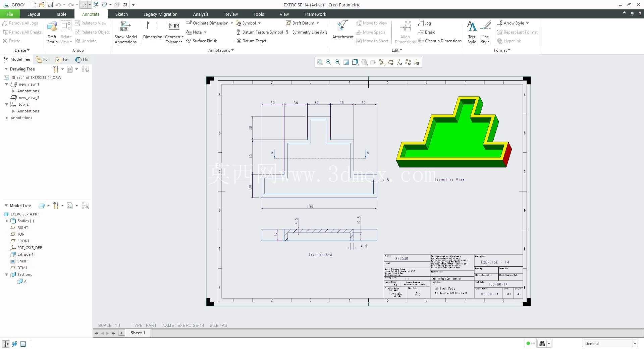This screenshot has width=644, height=349.
Task: Toggle coordinate system display visibility
Action: 417,62
